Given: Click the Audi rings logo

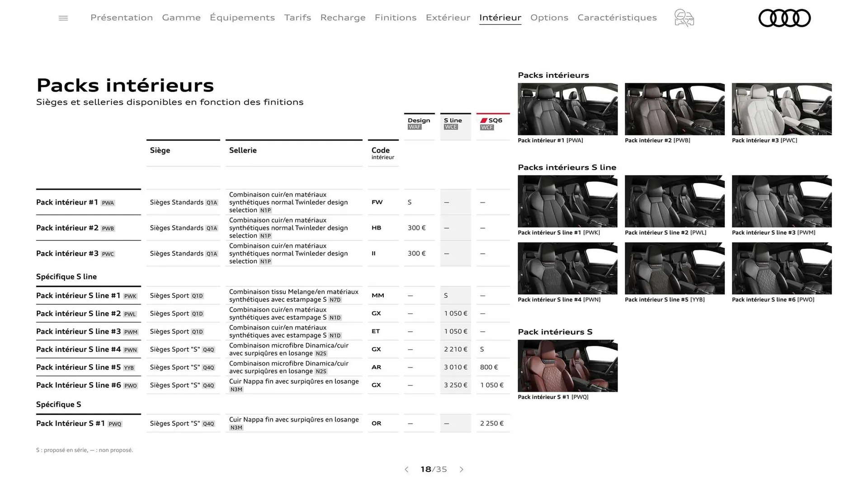Looking at the screenshot, I should click(784, 18).
